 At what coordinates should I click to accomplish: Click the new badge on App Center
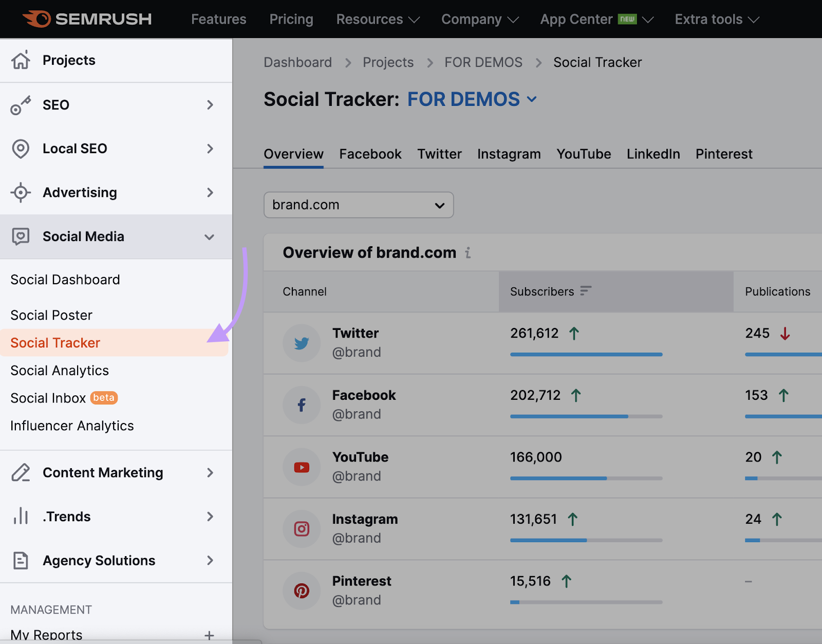627,19
